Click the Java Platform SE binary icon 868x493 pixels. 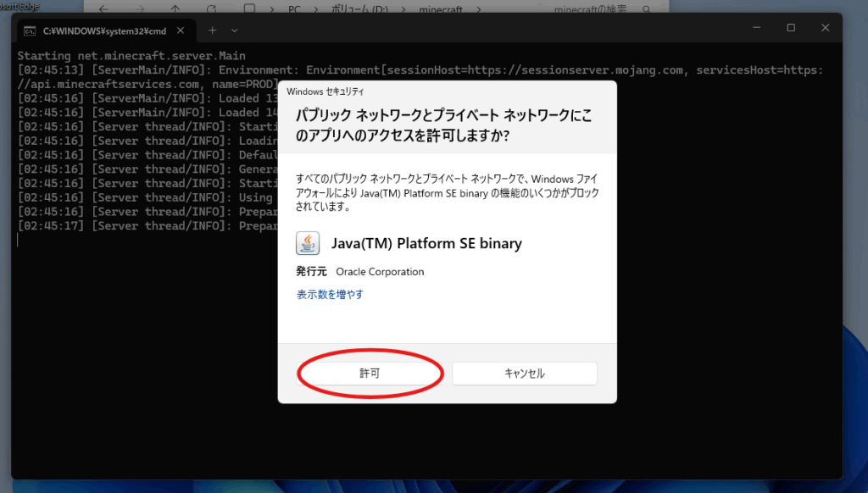(308, 243)
